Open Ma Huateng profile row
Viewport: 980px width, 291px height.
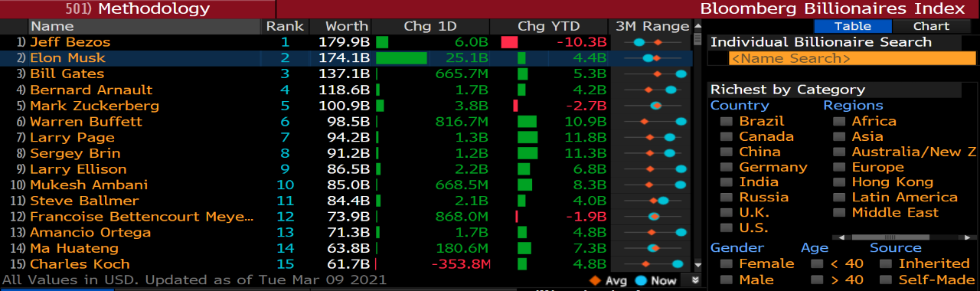[x=346, y=248]
